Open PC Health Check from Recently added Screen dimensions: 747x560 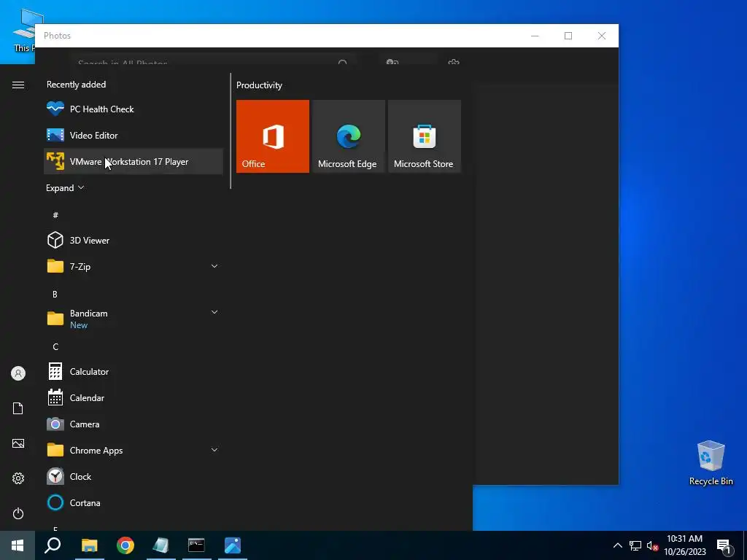tap(133, 109)
